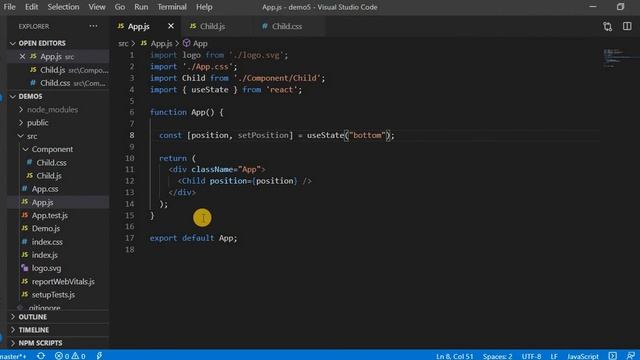
Task: Click the master git branch indicator
Action: click(x=13, y=356)
